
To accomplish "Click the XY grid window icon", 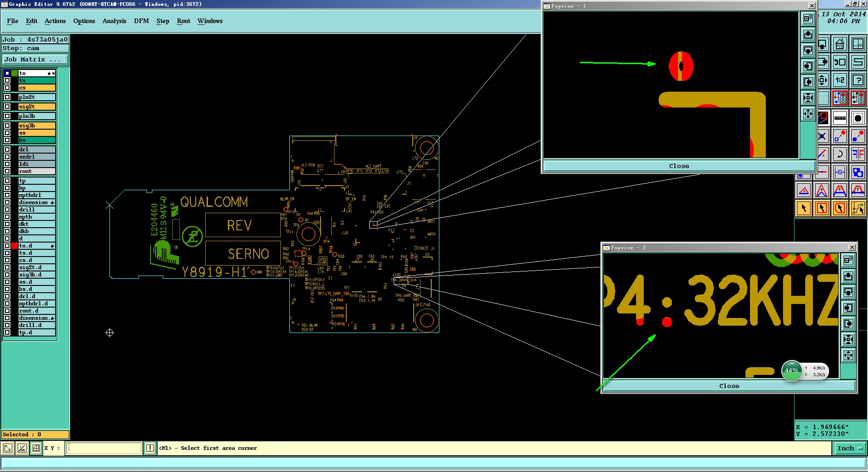I will point(858,44).
